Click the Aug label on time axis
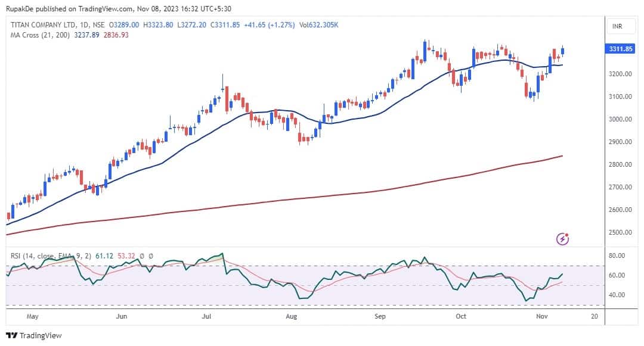The image size is (644, 346). click(x=291, y=316)
